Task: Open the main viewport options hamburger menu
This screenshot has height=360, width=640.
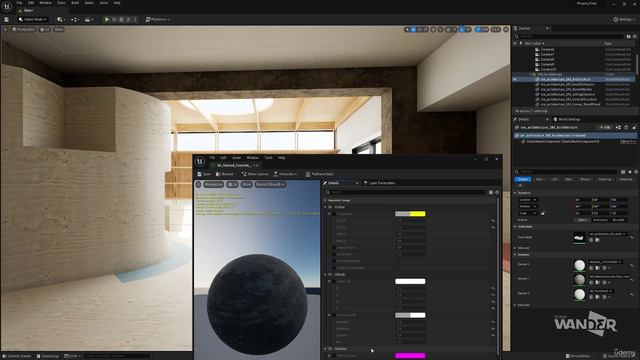Action: 5,29
